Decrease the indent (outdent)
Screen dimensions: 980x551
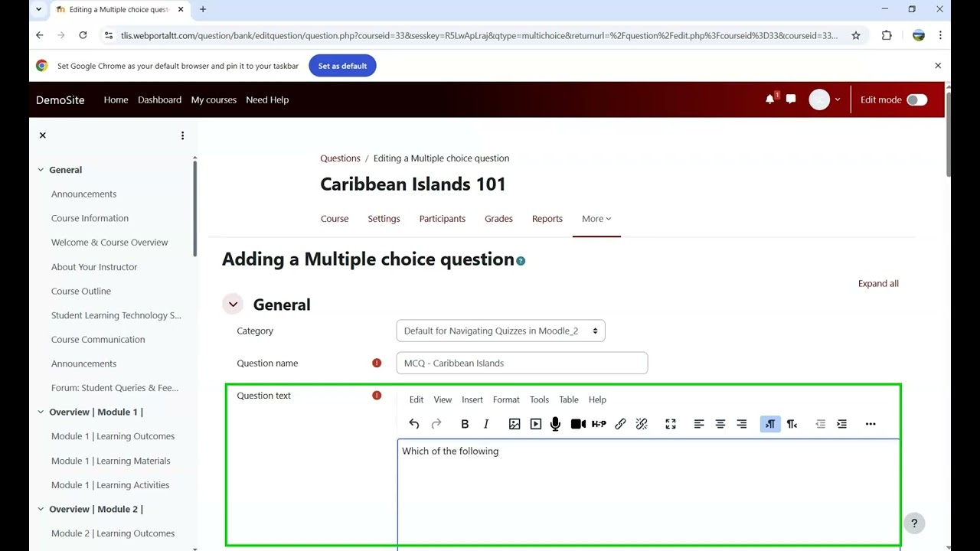tap(821, 424)
